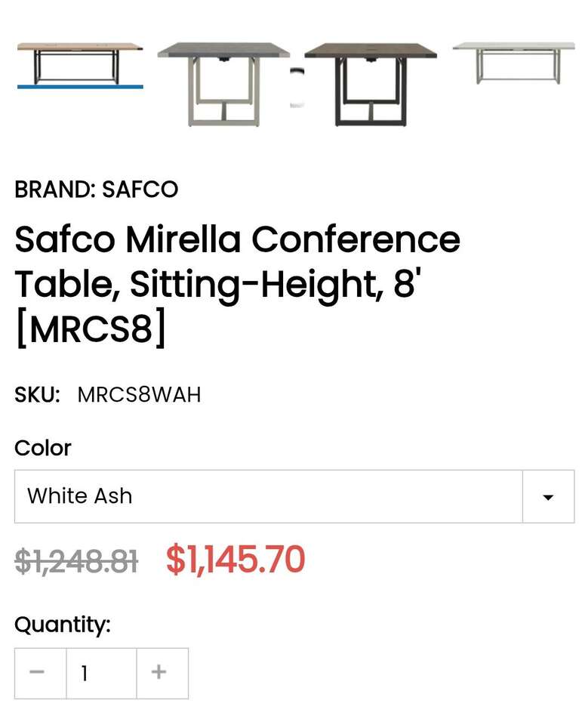Image resolution: width=588 pixels, height=725 pixels.
Task: Click the BRAND: SAFCO link
Action: 97,190
